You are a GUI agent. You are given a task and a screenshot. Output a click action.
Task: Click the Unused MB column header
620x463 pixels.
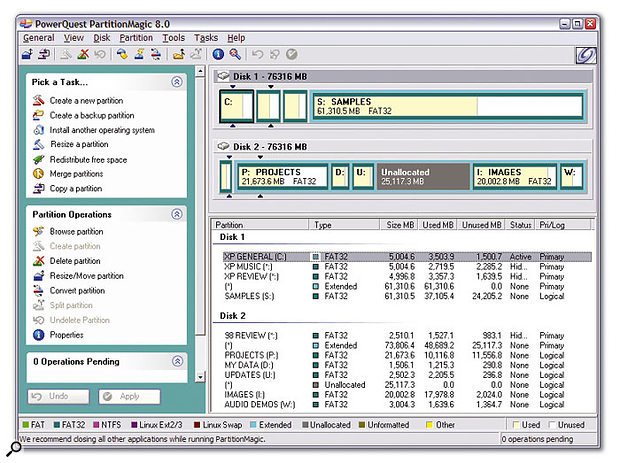pyautogui.click(x=481, y=225)
